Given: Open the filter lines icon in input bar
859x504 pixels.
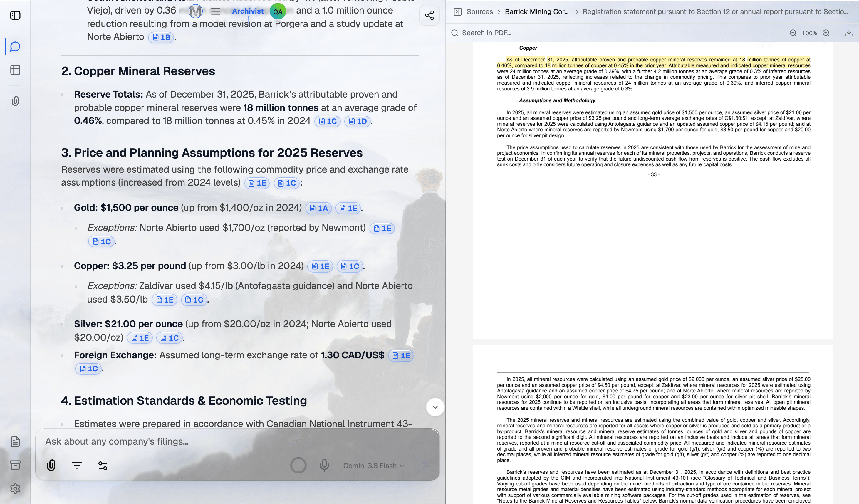Looking at the screenshot, I should click(77, 465).
